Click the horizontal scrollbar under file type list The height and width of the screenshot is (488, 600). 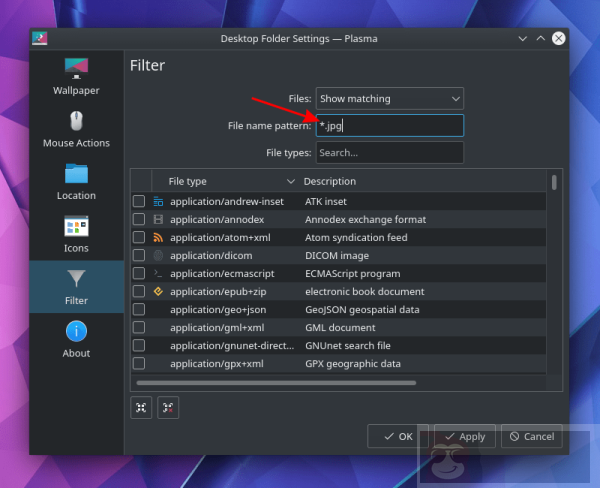[276, 383]
